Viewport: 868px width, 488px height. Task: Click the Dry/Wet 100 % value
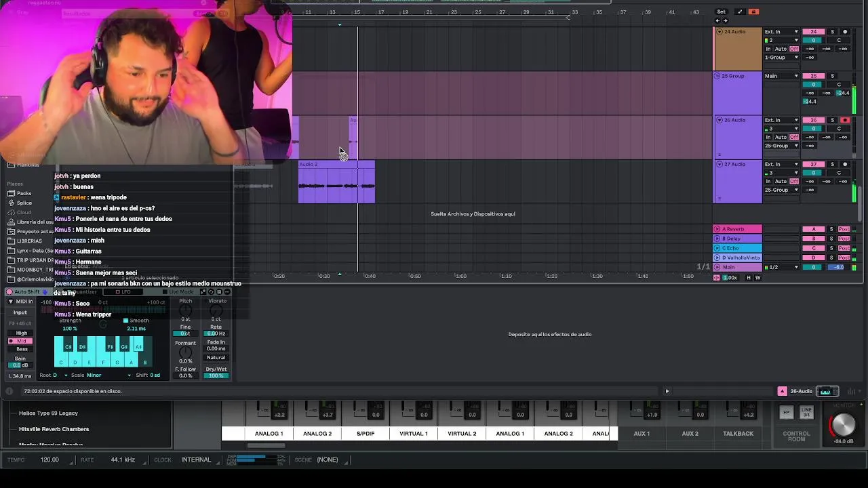[x=216, y=375]
